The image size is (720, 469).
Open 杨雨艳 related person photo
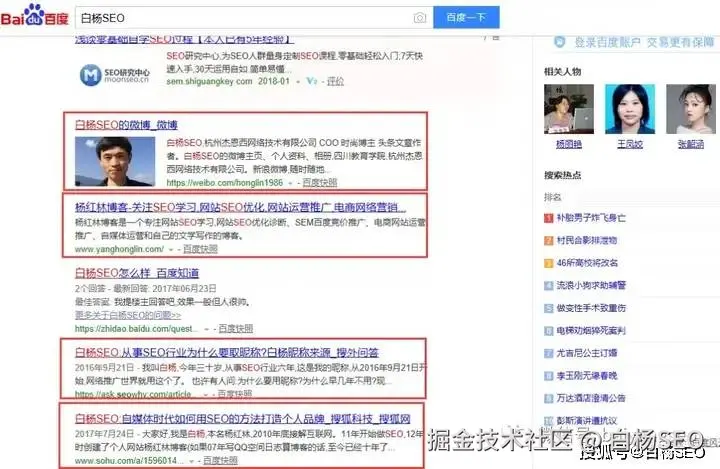(569, 109)
